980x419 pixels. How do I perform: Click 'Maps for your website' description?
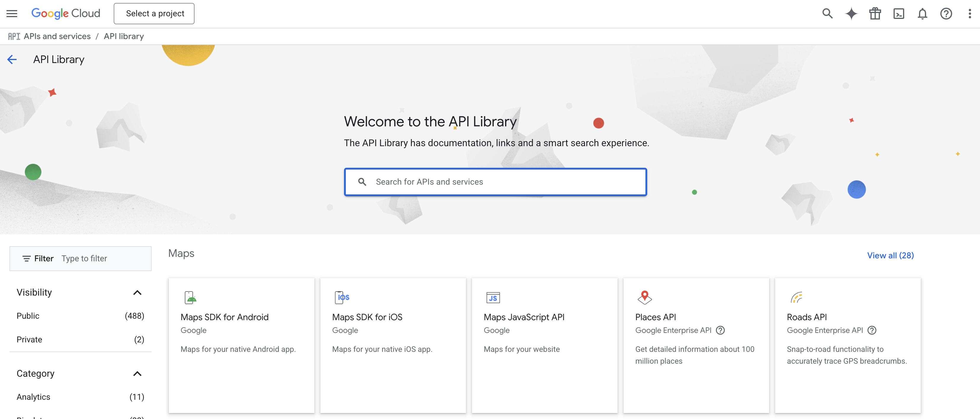point(522,349)
